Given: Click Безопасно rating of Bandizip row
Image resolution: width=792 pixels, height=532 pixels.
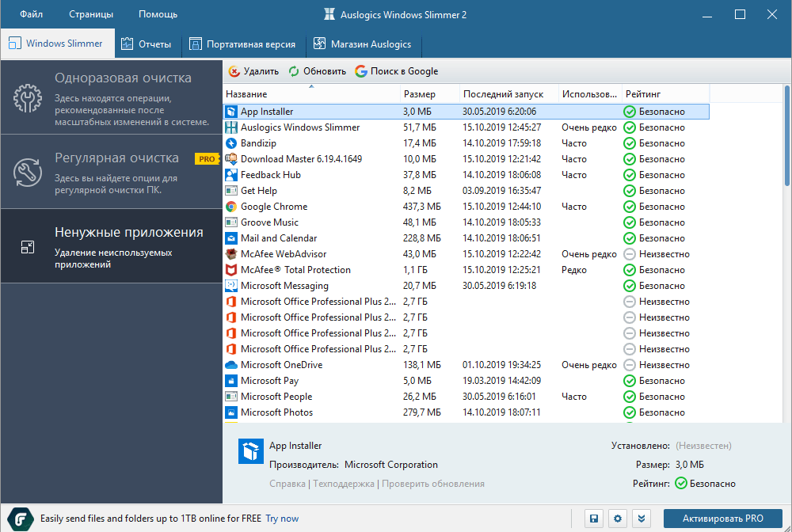Looking at the screenshot, I should point(661,143).
